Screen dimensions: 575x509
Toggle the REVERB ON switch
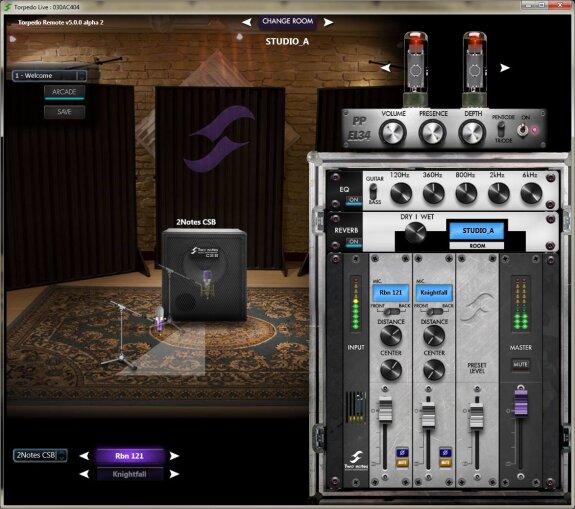[x=354, y=242]
